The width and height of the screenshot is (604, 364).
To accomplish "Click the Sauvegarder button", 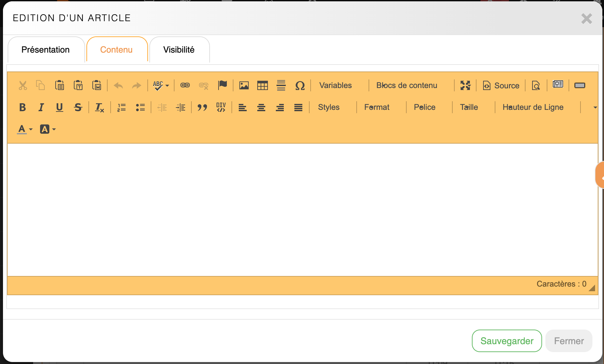I will (507, 341).
